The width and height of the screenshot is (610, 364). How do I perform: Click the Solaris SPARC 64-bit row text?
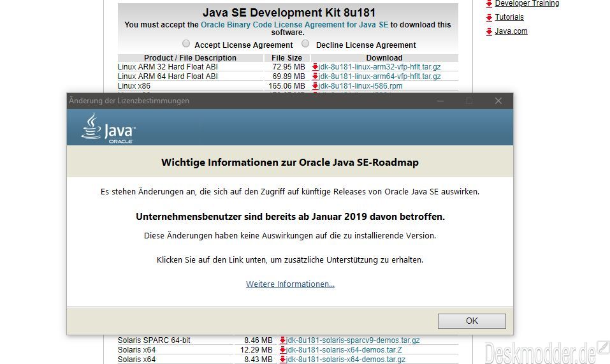tap(154, 340)
